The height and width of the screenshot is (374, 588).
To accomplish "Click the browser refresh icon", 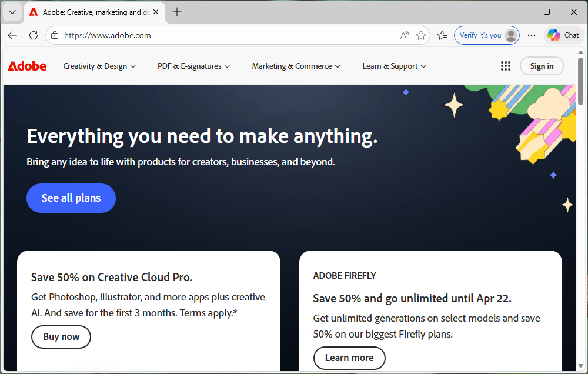I will coord(34,35).
